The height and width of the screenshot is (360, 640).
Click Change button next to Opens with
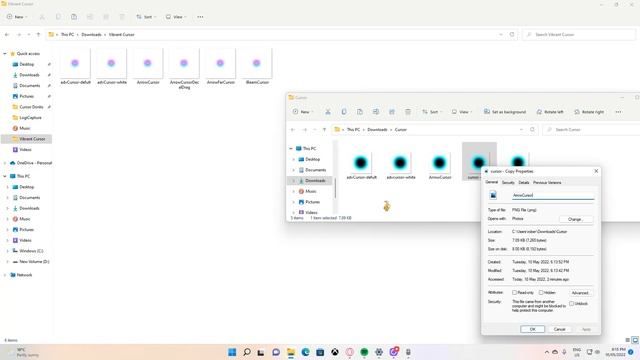[576, 219]
